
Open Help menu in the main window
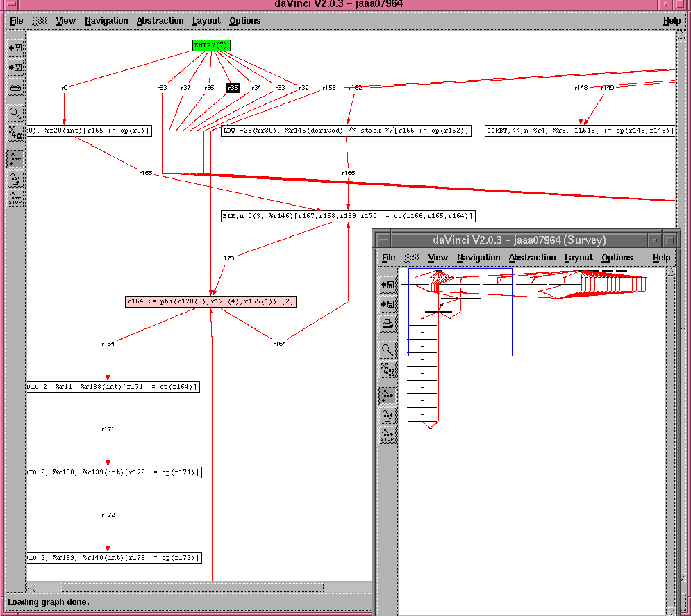pyautogui.click(x=672, y=21)
